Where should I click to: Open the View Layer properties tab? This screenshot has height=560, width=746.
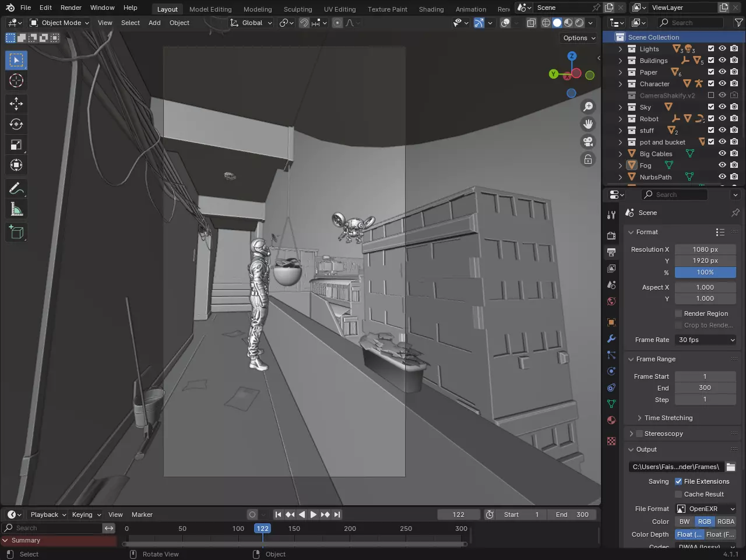[x=611, y=269]
